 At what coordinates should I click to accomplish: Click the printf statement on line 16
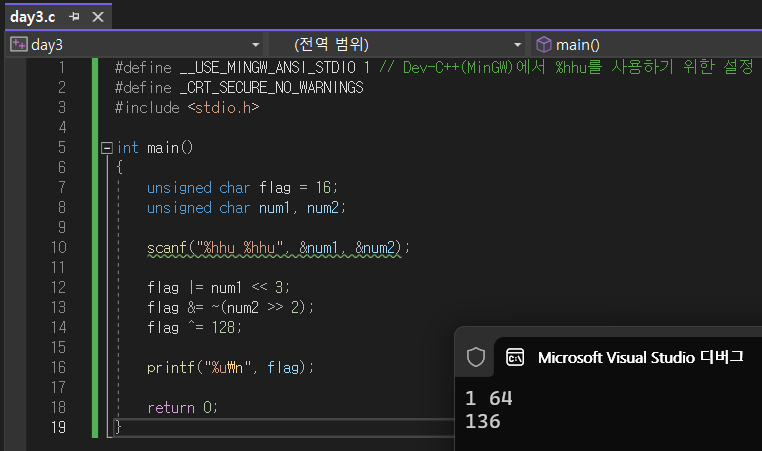(x=231, y=367)
